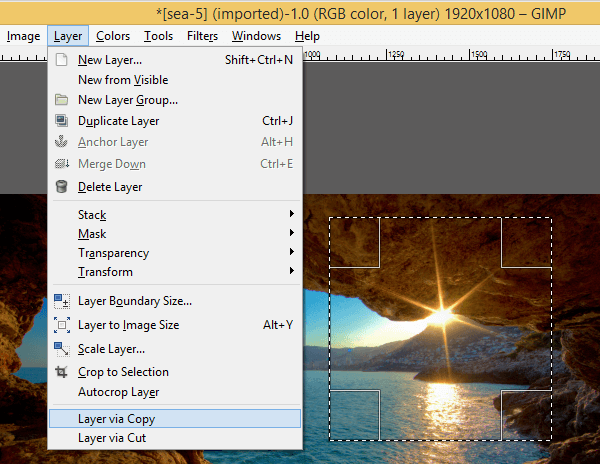Click the GIMP window title bar text
The width and height of the screenshot is (600, 464).
click(x=360, y=14)
